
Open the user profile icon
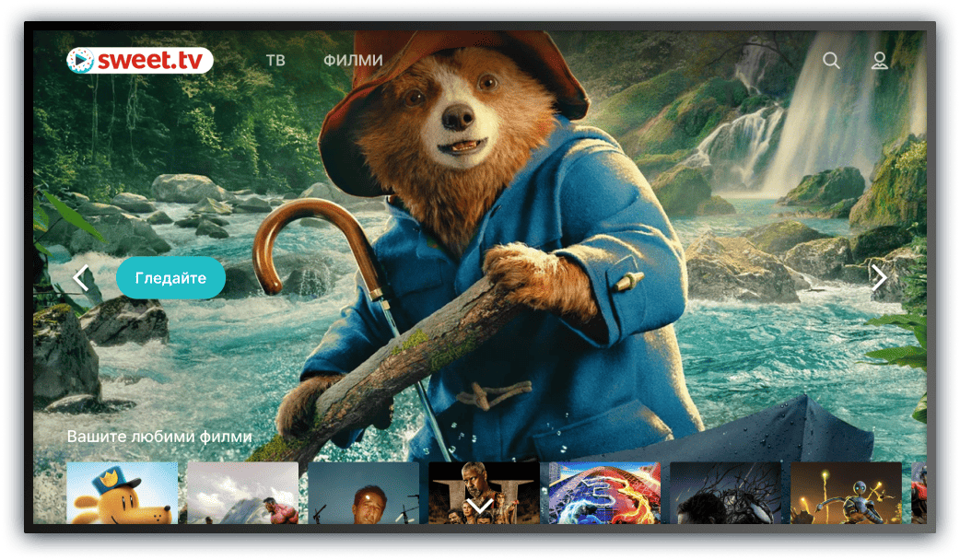[x=880, y=61]
